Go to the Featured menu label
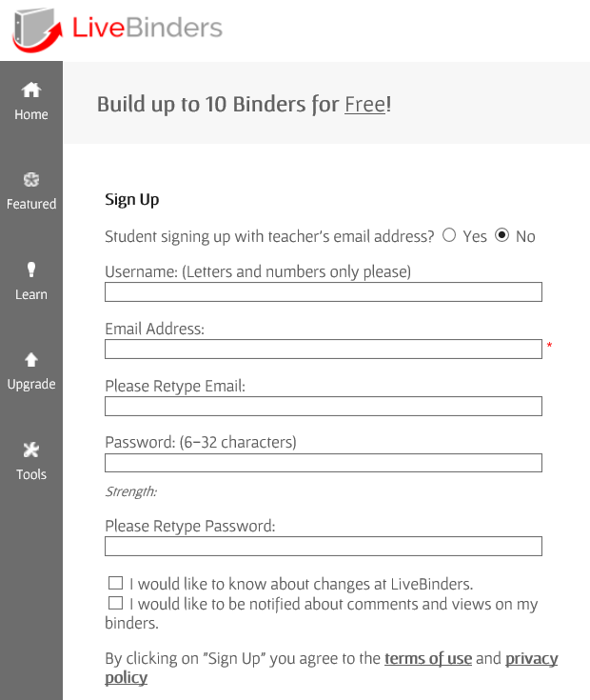590x700 pixels. (x=31, y=204)
